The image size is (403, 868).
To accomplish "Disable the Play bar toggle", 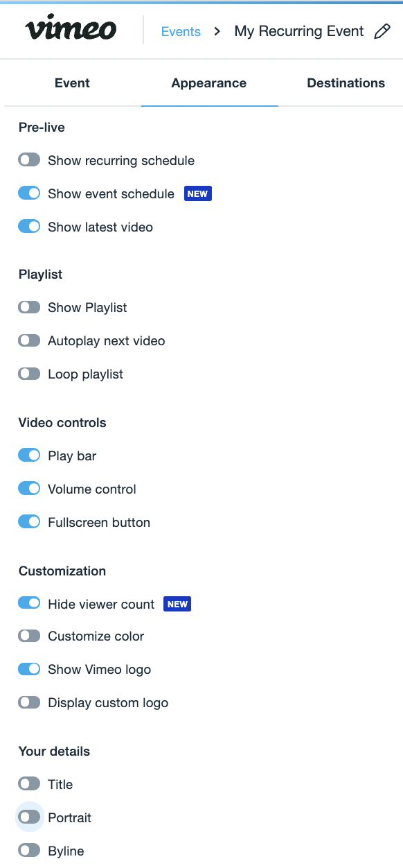I will pyautogui.click(x=29, y=455).
